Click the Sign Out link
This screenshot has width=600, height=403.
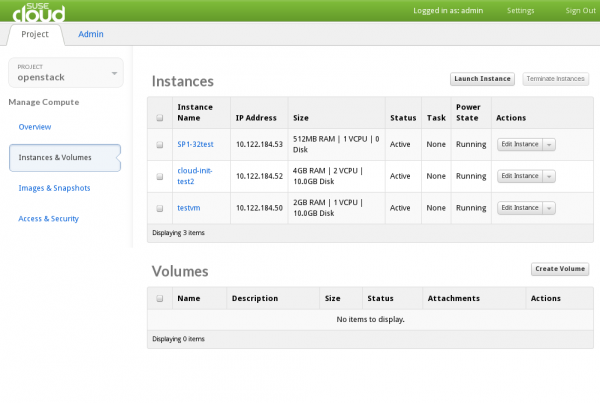click(x=580, y=11)
